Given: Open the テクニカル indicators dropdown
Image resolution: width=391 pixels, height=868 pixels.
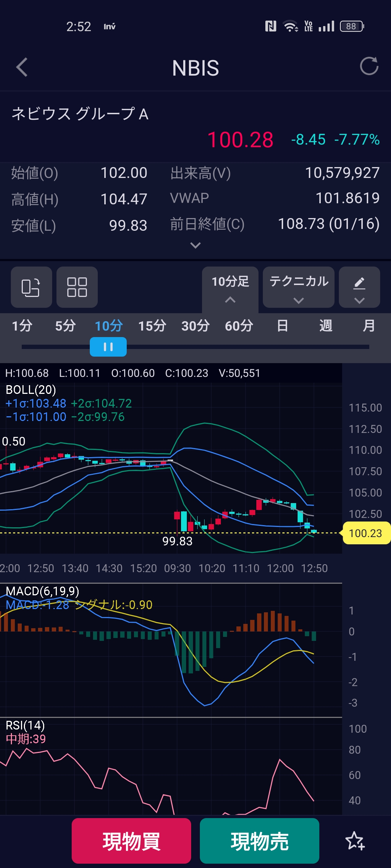Looking at the screenshot, I should coord(299,287).
